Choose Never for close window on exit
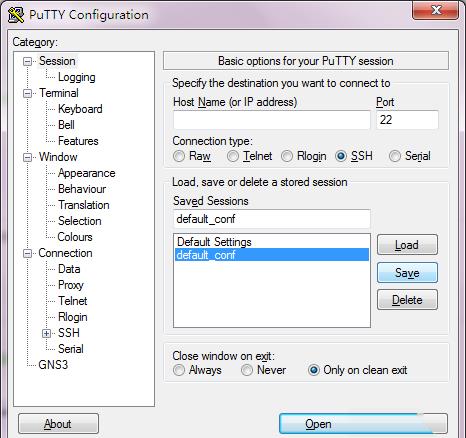This screenshot has width=466, height=438. 247,370
